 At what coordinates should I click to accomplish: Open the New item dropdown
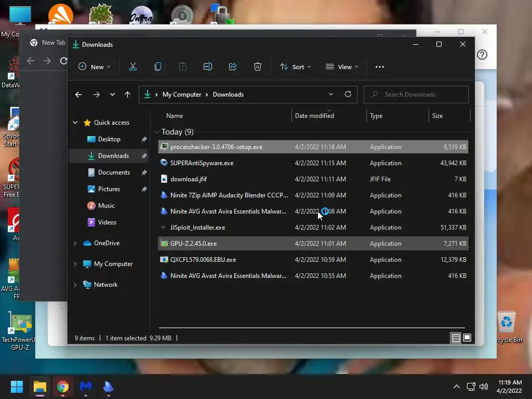95,67
